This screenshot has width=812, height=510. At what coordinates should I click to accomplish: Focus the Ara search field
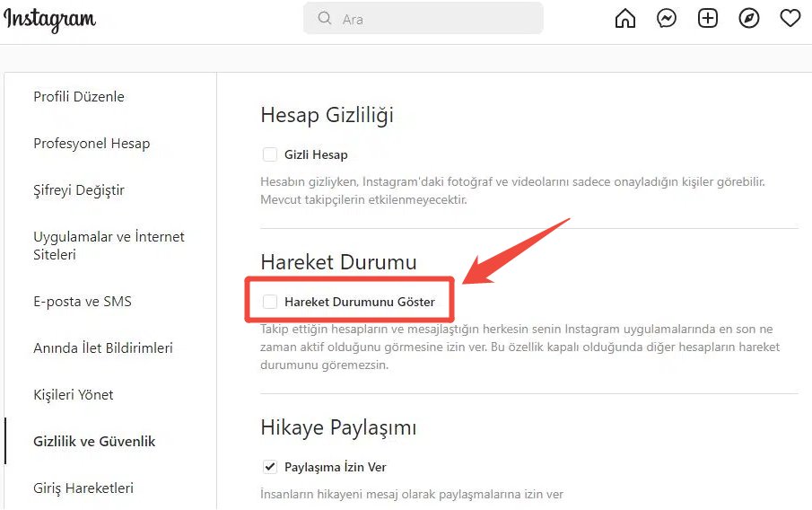(423, 19)
